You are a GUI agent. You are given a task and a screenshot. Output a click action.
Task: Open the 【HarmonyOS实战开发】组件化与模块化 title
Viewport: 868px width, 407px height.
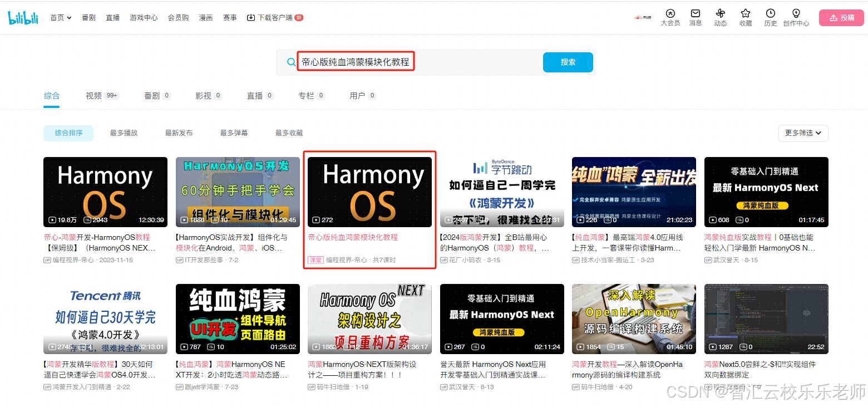pos(232,242)
